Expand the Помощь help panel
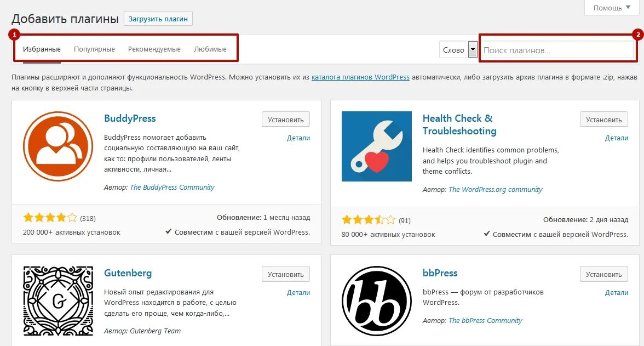Image resolution: width=644 pixels, height=346 pixels. coord(612,8)
